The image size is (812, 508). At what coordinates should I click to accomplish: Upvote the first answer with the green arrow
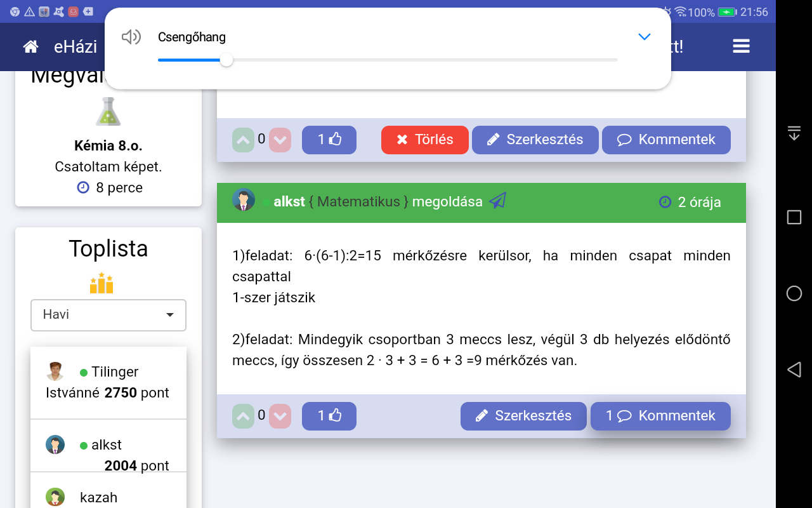coord(243,140)
